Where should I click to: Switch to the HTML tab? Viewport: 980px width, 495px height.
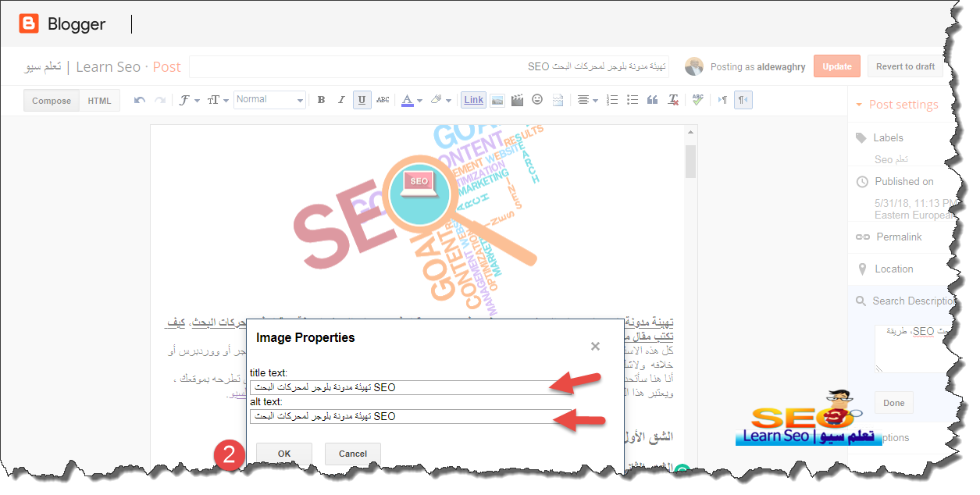point(99,101)
